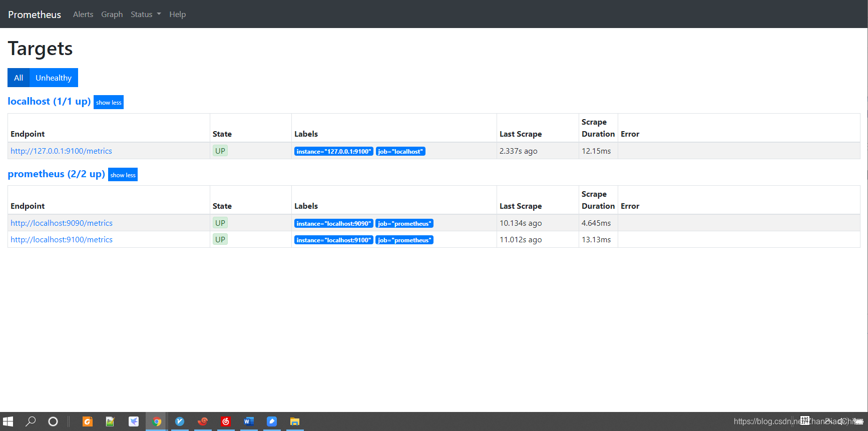
Task: Open the blue V-circle app in taskbar
Action: tap(180, 421)
